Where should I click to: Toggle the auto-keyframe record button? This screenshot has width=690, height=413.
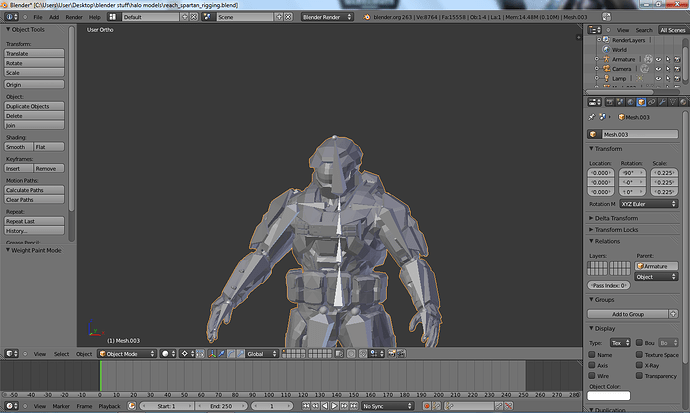click(426, 406)
